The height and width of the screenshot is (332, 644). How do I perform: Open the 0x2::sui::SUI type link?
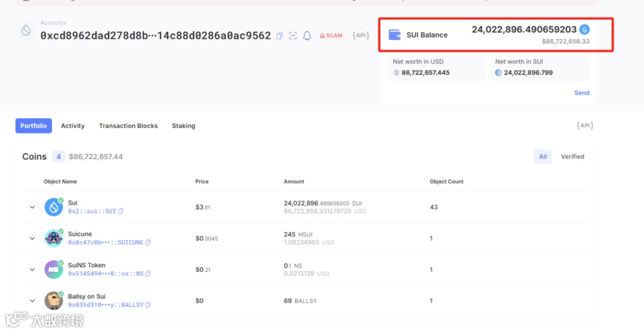point(92,212)
